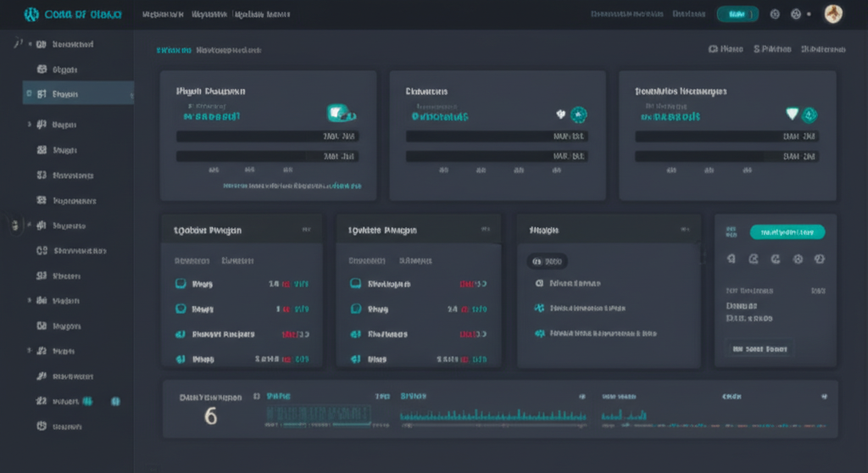This screenshot has height=473, width=868.
Task: Click the middle link at the content's top-right
Action: [x=772, y=49]
